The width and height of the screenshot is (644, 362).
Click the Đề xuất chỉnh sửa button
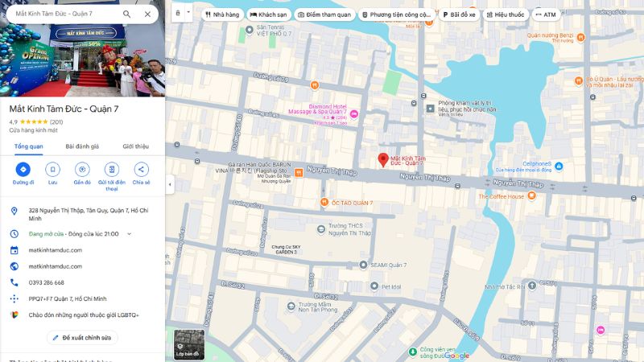82,338
